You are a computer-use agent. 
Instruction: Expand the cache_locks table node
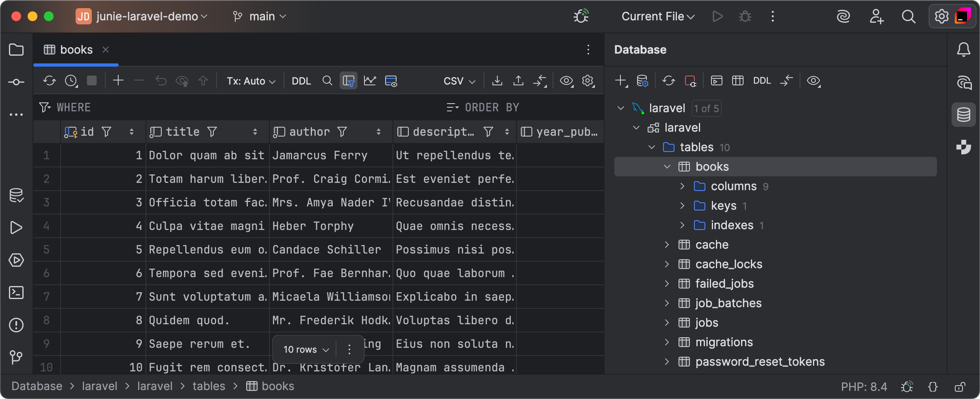(x=667, y=264)
